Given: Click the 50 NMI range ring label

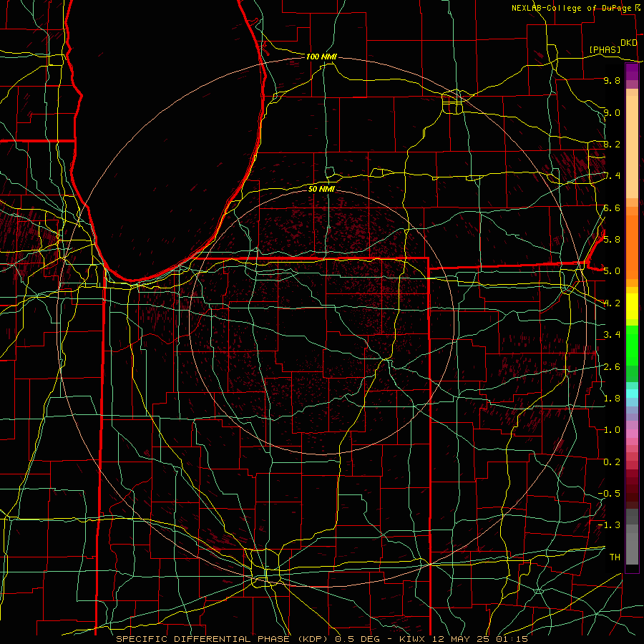Looking at the screenshot, I should click(321, 189).
